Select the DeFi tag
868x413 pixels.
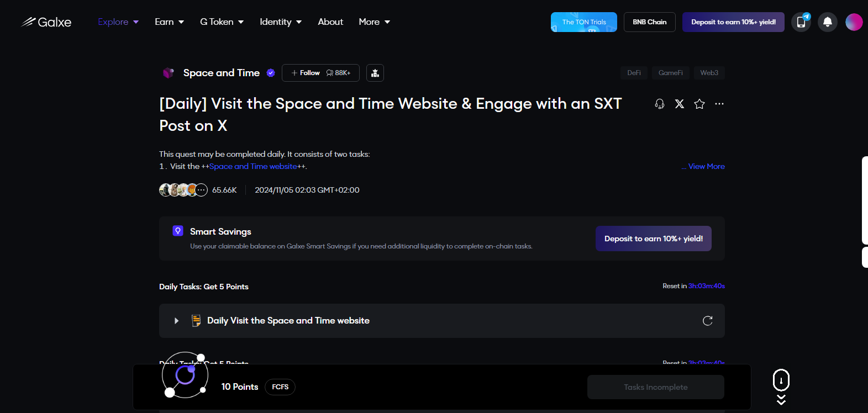coord(634,73)
